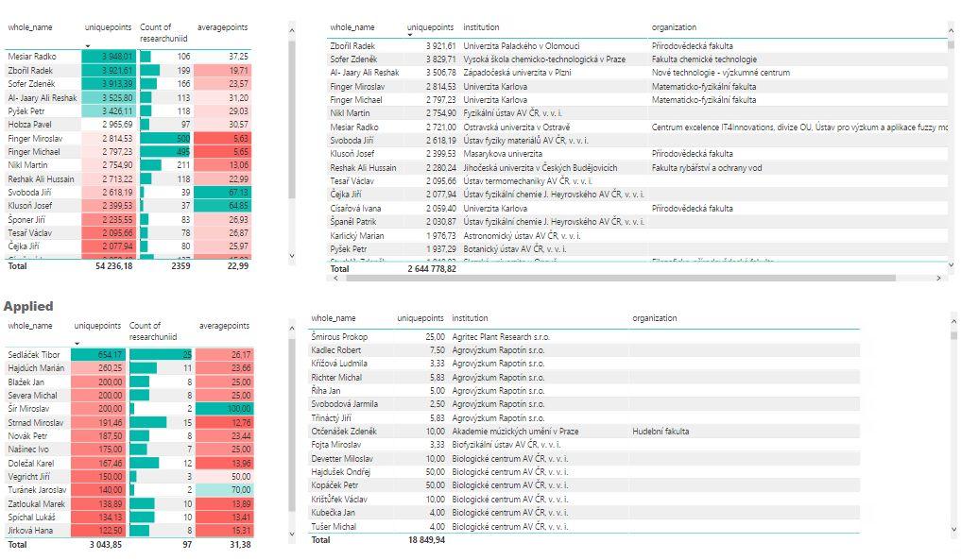Click the whole_name header in the bottom-right table
The width and height of the screenshot is (961, 560).
tap(333, 318)
